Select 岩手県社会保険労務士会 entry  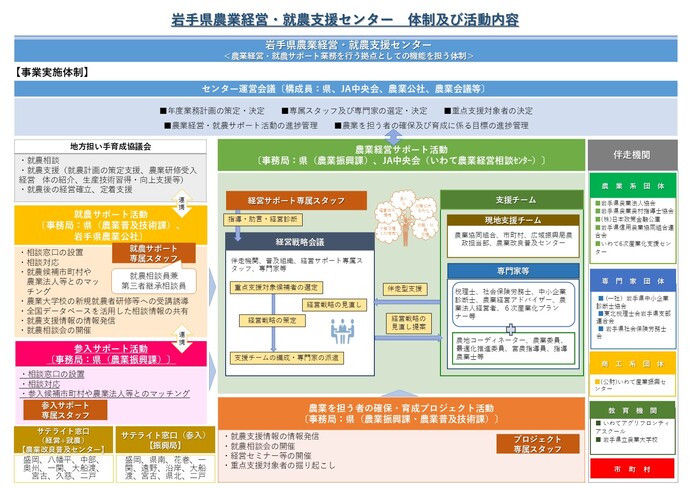(x=631, y=332)
